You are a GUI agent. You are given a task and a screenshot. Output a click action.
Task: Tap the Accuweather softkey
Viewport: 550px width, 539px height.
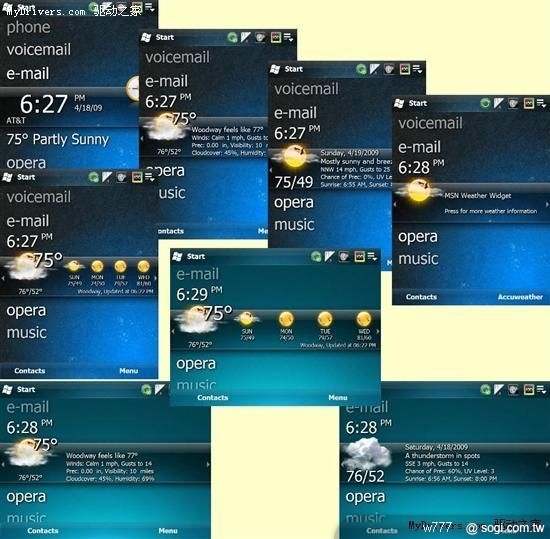pos(520,297)
